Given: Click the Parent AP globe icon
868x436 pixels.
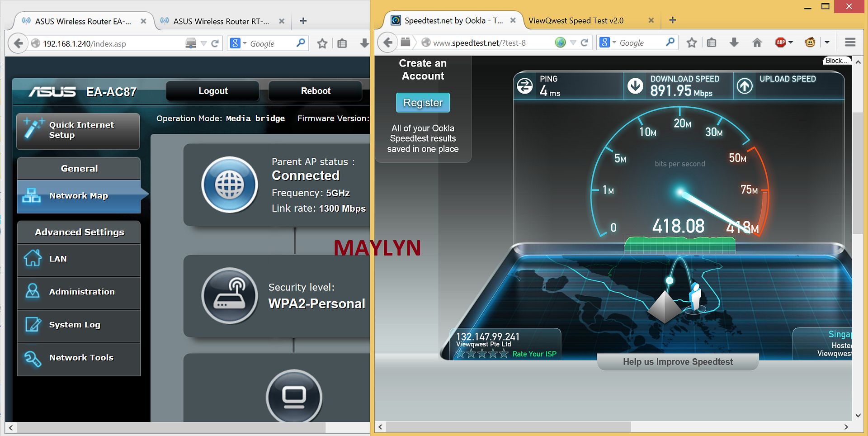Looking at the screenshot, I should [x=229, y=185].
